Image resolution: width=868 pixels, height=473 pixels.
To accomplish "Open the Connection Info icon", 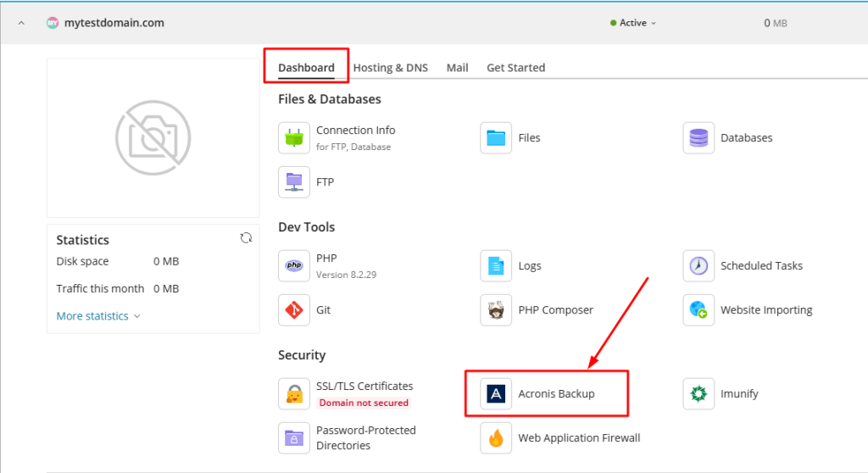I will pyautogui.click(x=294, y=137).
